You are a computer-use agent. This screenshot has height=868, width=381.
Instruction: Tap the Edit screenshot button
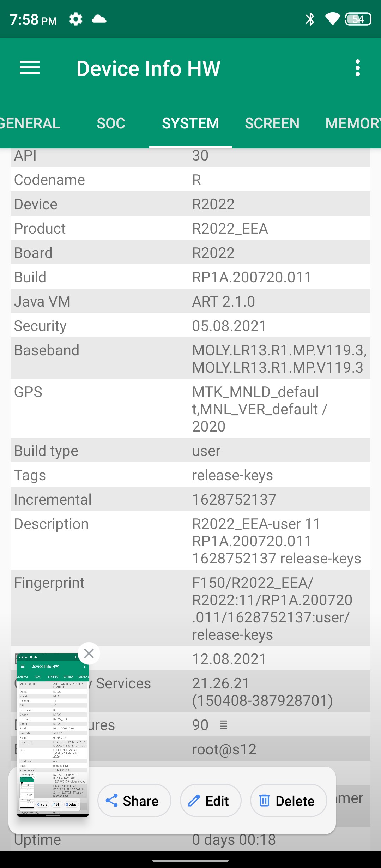211,801
